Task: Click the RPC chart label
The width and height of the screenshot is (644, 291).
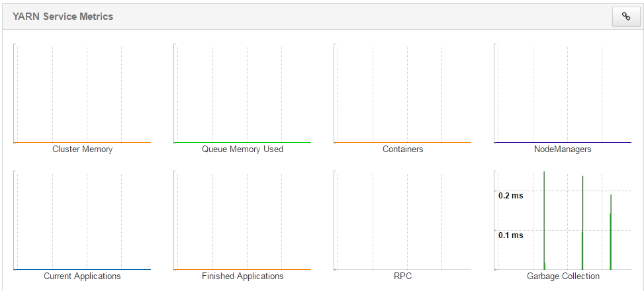Action: tap(402, 276)
